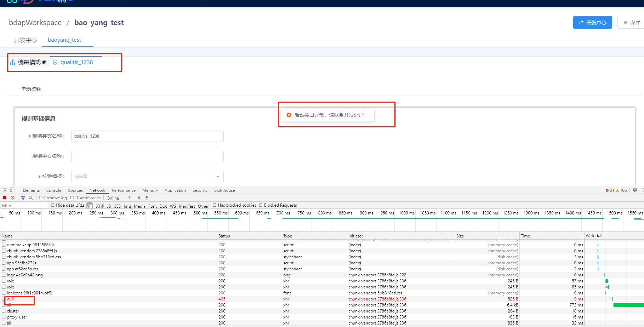This screenshot has width=644, height=327.
Task: Search within network requests
Action: click(x=30, y=197)
